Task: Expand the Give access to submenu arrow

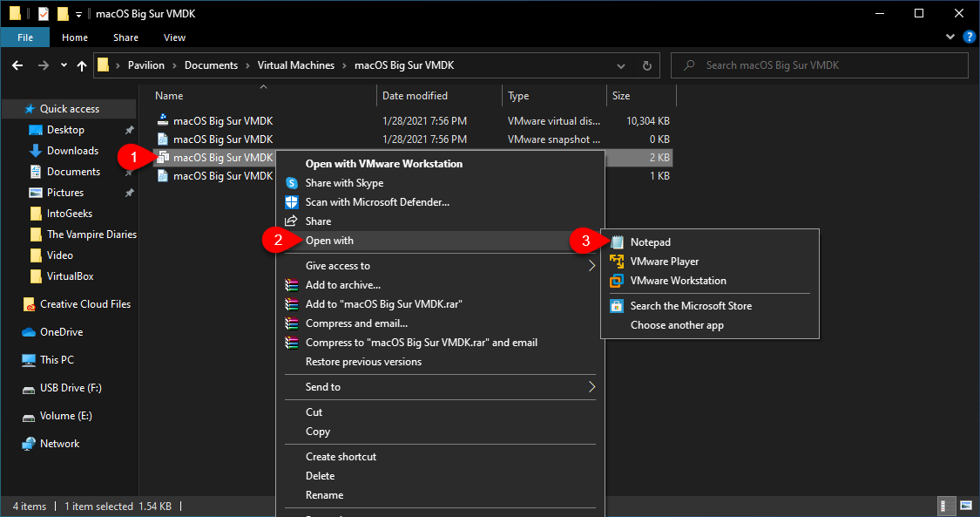Action: pos(591,266)
